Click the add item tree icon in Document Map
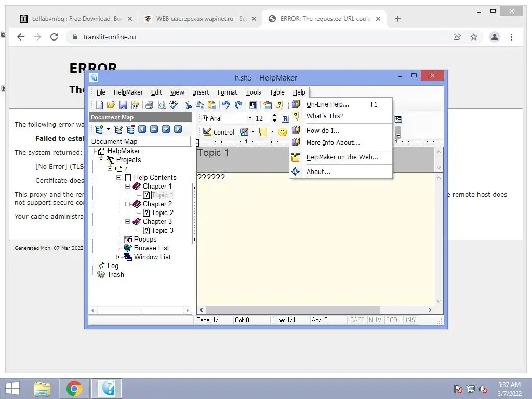The height and width of the screenshot is (399, 532). pos(99,129)
